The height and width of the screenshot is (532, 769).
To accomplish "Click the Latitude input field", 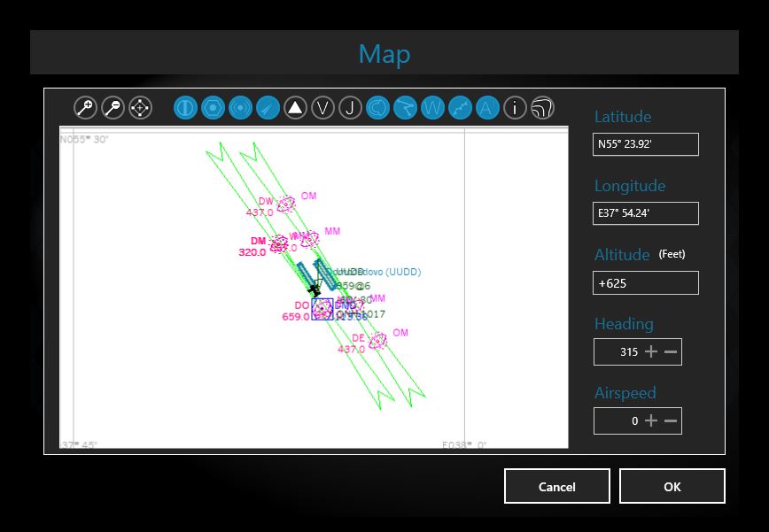I will [x=645, y=144].
